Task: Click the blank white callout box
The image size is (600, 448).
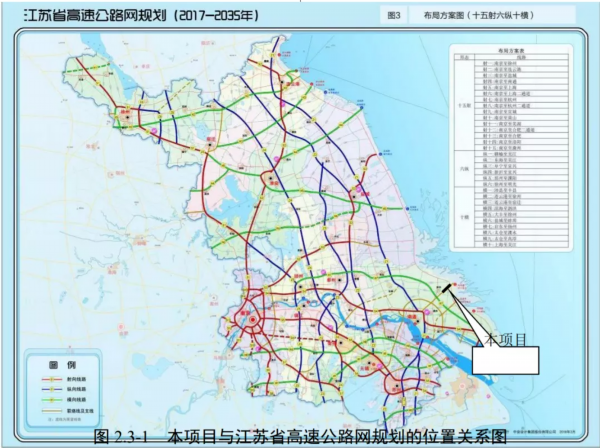Action: 506,361
